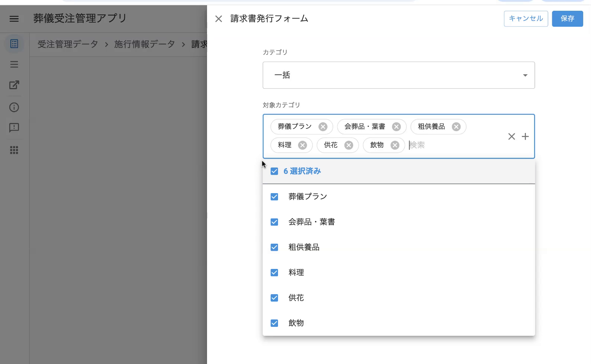Open the info circle sidebar icon
The image size is (591, 364).
[14, 107]
